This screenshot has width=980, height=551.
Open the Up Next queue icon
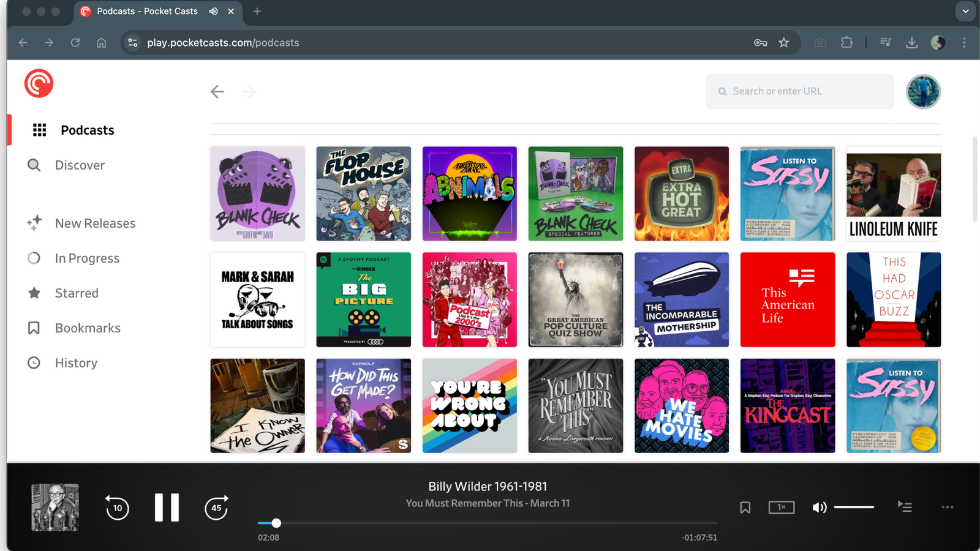[x=905, y=507]
